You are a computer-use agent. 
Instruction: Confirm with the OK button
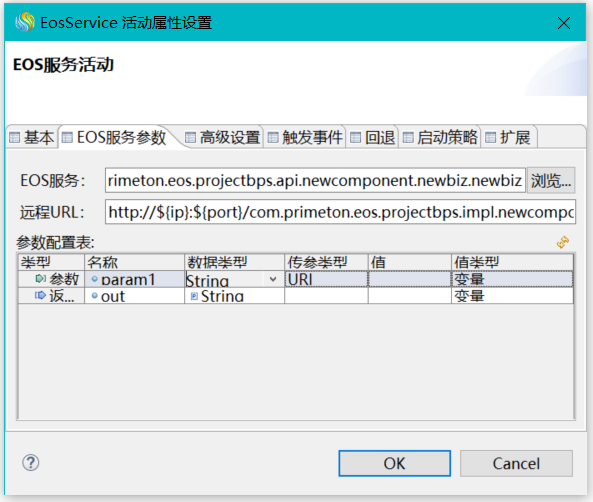[x=394, y=463]
